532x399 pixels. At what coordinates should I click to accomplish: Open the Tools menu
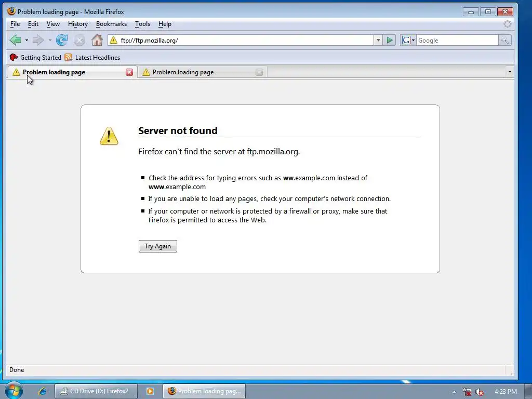click(x=142, y=24)
